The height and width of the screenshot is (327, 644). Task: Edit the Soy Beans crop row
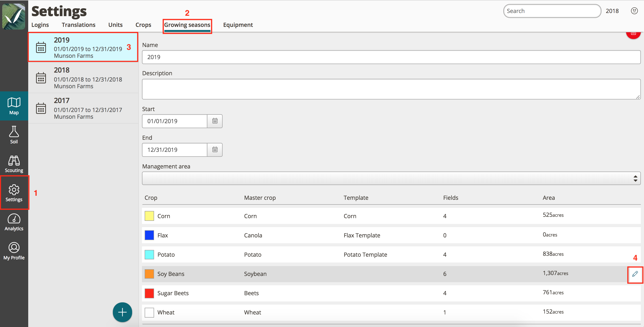[x=635, y=274]
